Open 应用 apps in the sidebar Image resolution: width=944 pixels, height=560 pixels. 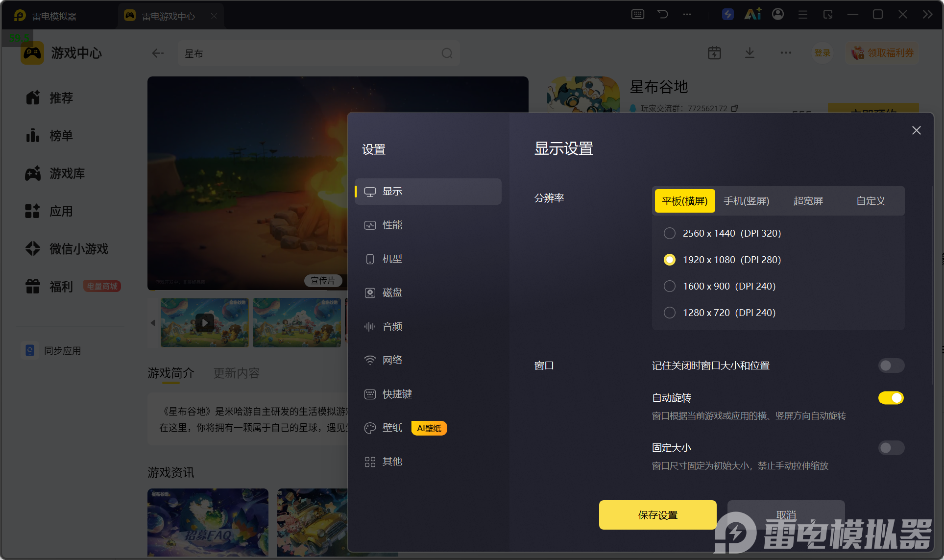point(49,211)
